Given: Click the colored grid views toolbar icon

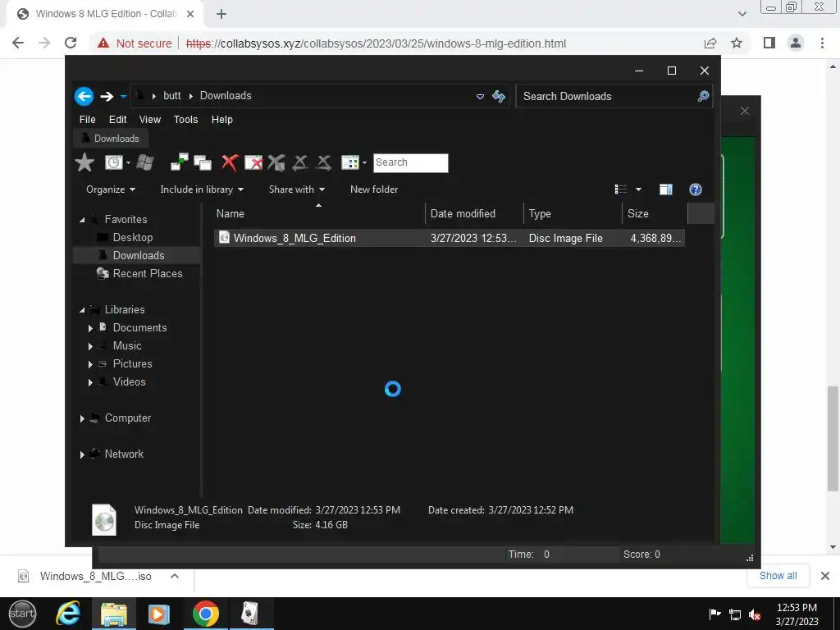Looking at the screenshot, I should click(349, 162).
